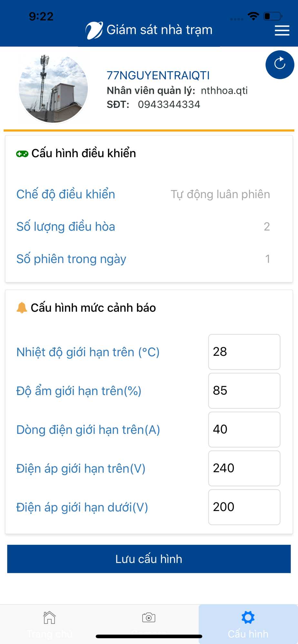This screenshot has height=644, width=298.
Task: Tap the Lưu cấu hình button
Action: coord(149,559)
